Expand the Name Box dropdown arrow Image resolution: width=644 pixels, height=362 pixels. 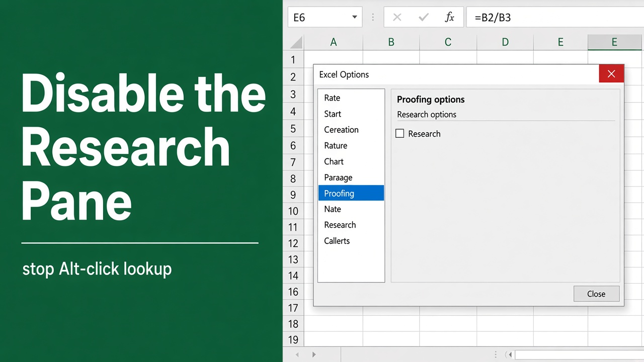coord(354,17)
